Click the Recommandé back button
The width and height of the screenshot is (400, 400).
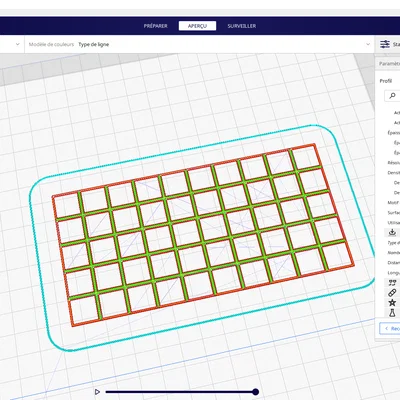(390, 328)
